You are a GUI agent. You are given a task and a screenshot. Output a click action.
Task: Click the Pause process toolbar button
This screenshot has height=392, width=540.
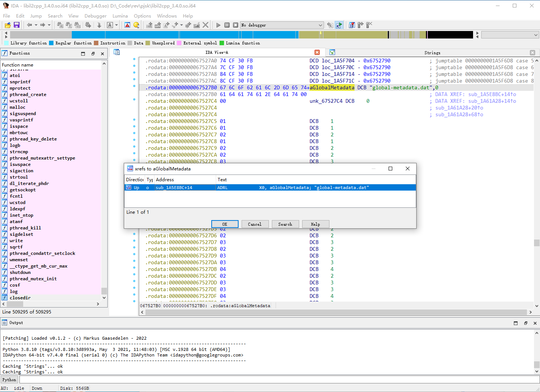(227, 25)
